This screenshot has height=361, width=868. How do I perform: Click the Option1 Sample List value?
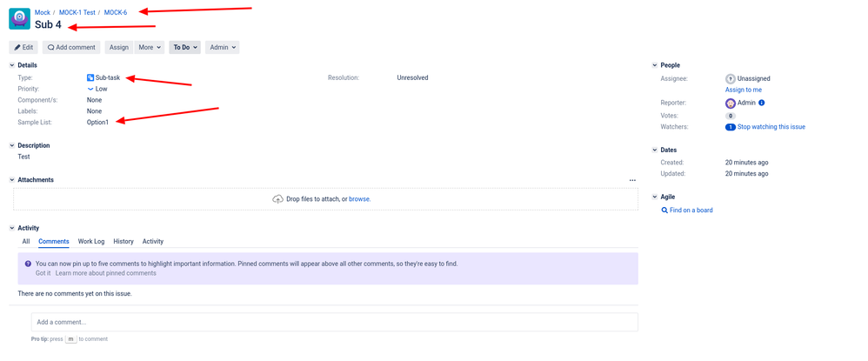pos(98,122)
